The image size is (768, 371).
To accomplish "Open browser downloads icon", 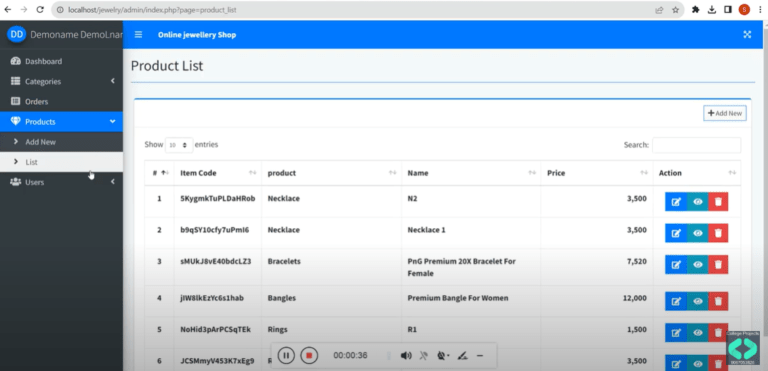I will [x=712, y=10].
